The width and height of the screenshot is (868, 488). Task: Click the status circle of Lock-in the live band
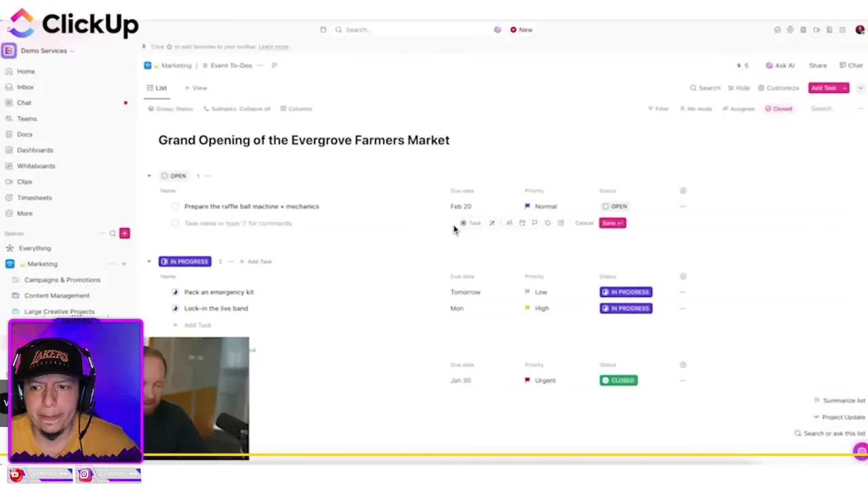coord(175,308)
